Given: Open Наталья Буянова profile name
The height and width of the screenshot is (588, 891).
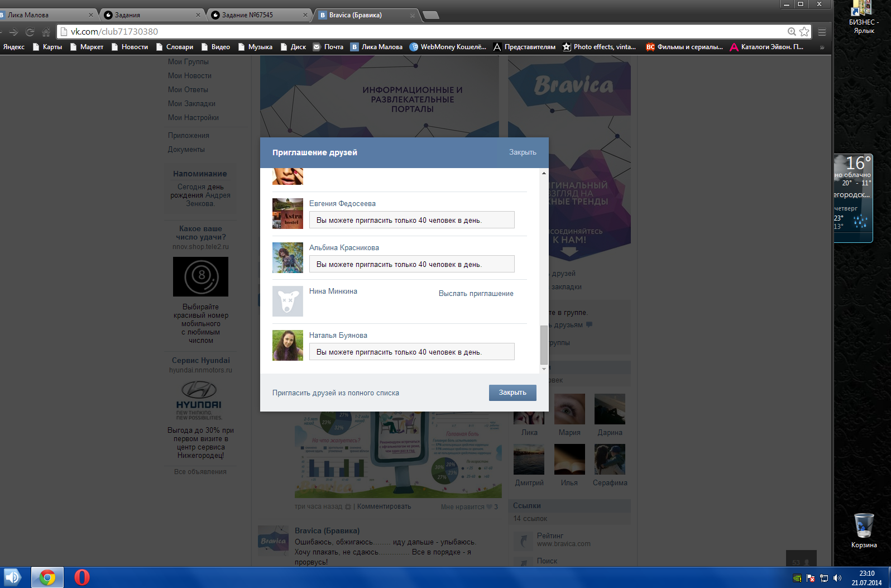Looking at the screenshot, I should (338, 336).
